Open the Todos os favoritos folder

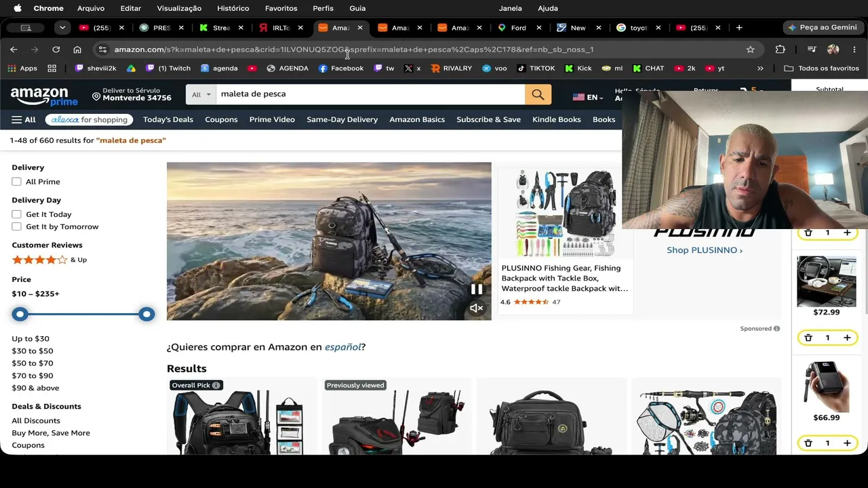(821, 68)
